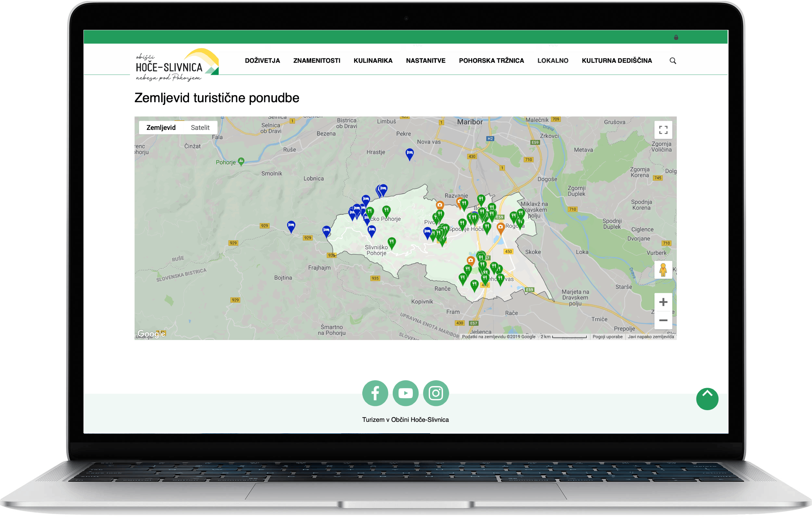Open the DOŽIVETJA menu

pos(262,61)
